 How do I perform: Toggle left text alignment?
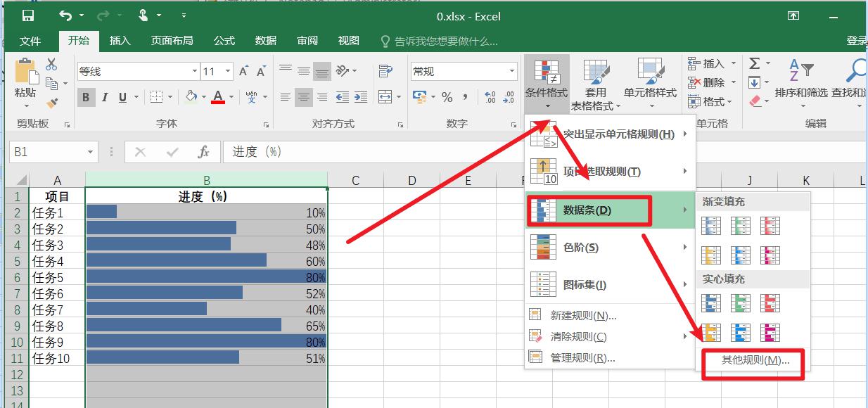click(285, 97)
